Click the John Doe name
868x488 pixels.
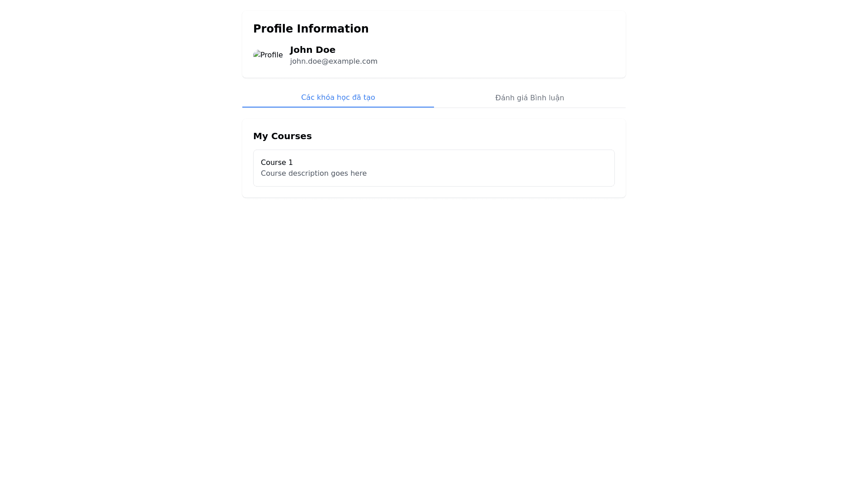[312, 50]
